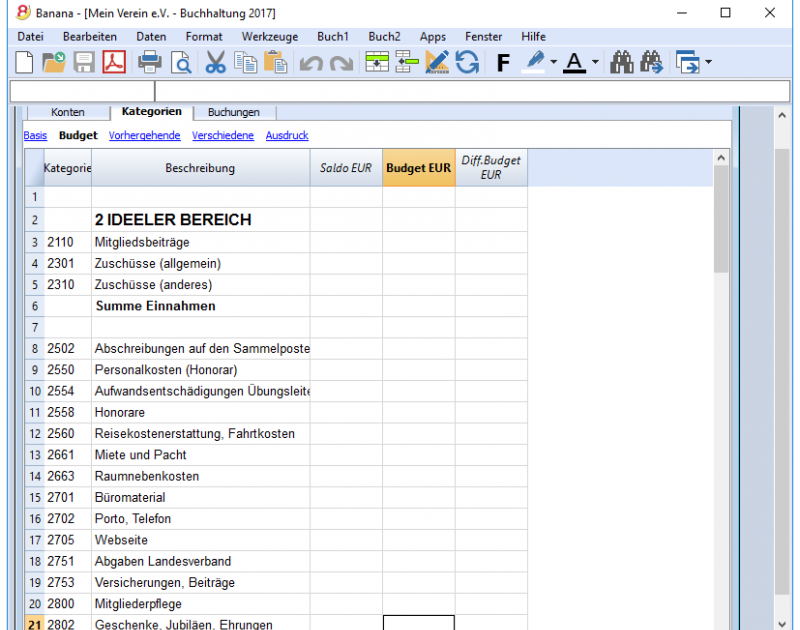Click the cell reference input box
Screen dimensions: 800x630
coord(82,92)
